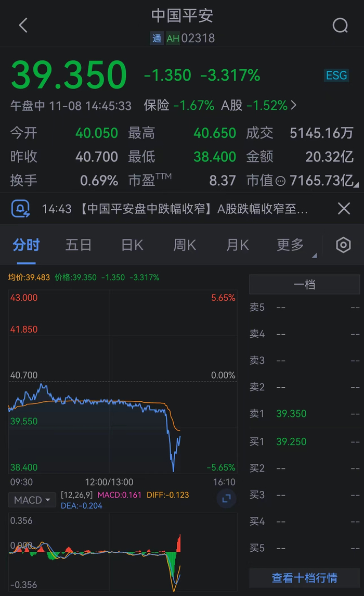
Task: Tap the 卖1 price 39.350
Action: (x=291, y=413)
